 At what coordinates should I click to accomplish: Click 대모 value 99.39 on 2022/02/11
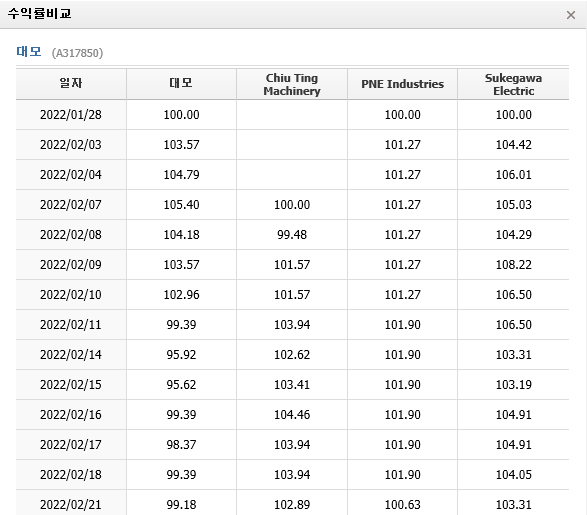pyautogui.click(x=181, y=324)
